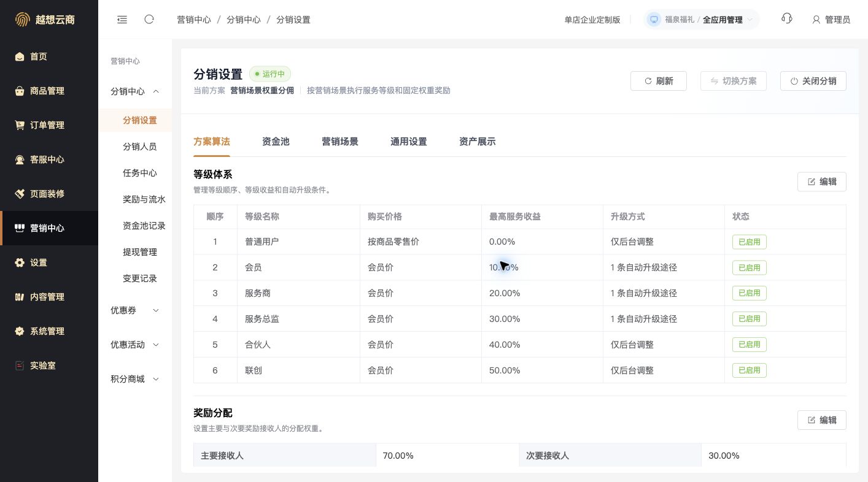Click the pencil icon in 奖励分配 编辑 button
The image size is (868, 482).
tap(812, 420)
